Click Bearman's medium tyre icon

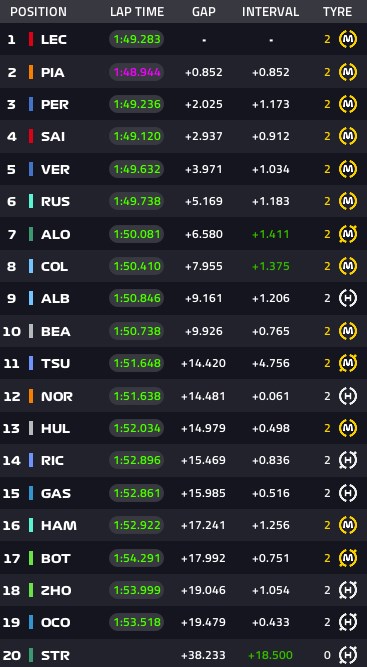347,331
